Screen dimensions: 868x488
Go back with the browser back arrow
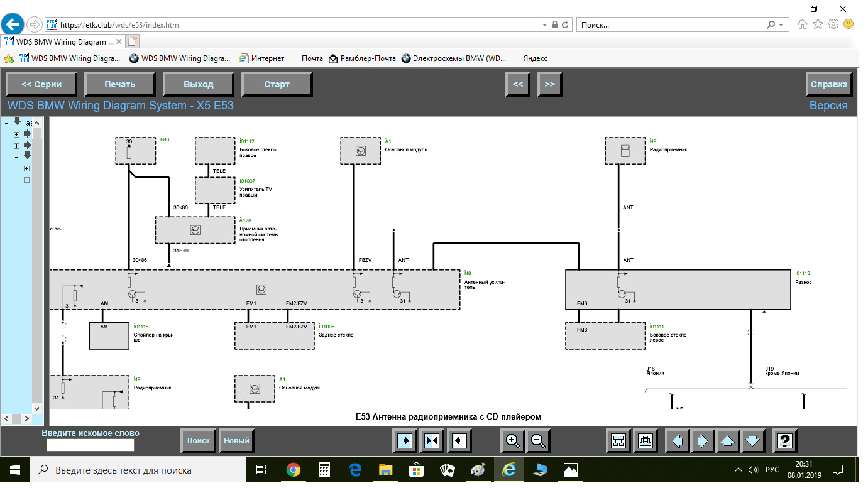(x=13, y=24)
